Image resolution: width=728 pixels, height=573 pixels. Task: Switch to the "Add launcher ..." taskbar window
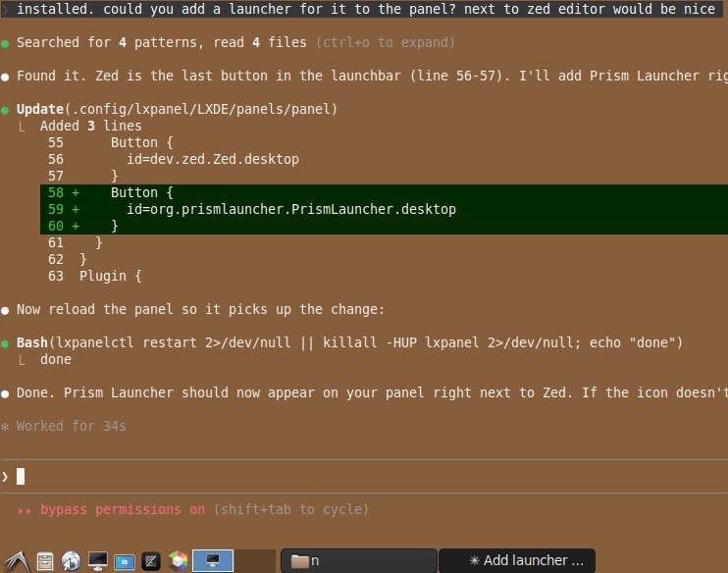pos(517,561)
